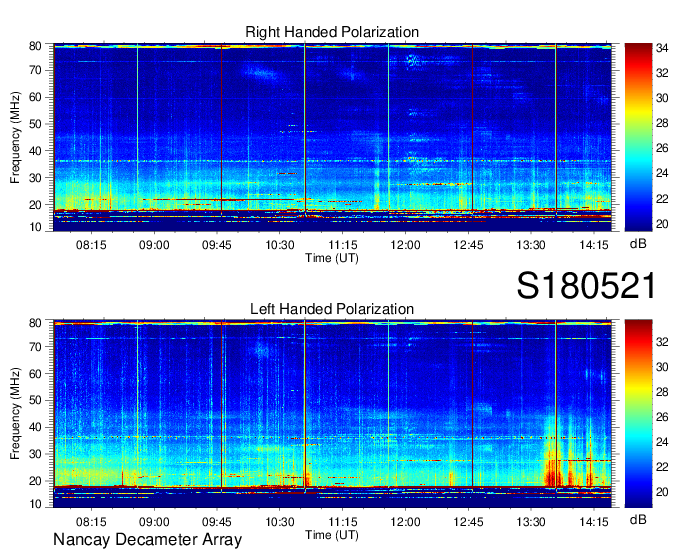
Task: Click the Right Handed plot's color scale bar
Action: click(638, 137)
